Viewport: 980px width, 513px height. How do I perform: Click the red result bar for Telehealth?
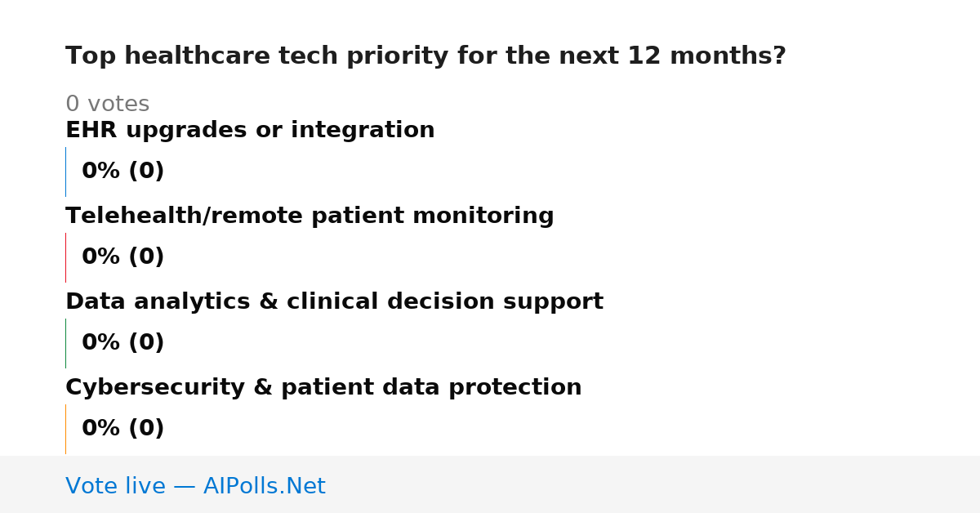pos(65,257)
